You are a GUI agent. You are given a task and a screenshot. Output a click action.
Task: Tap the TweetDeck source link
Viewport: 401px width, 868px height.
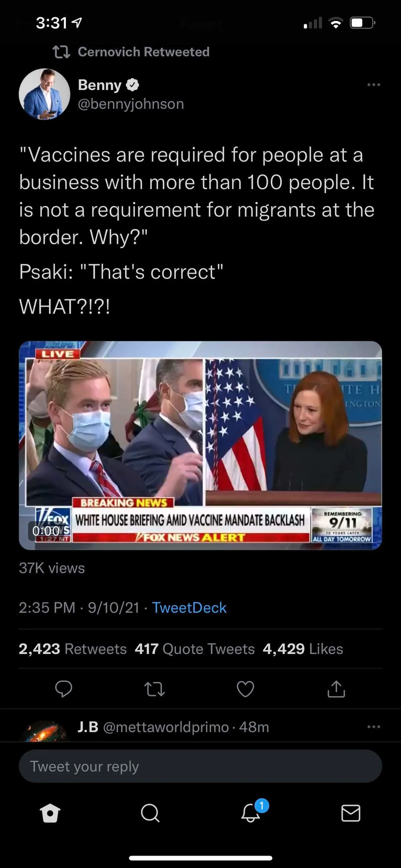(189, 608)
